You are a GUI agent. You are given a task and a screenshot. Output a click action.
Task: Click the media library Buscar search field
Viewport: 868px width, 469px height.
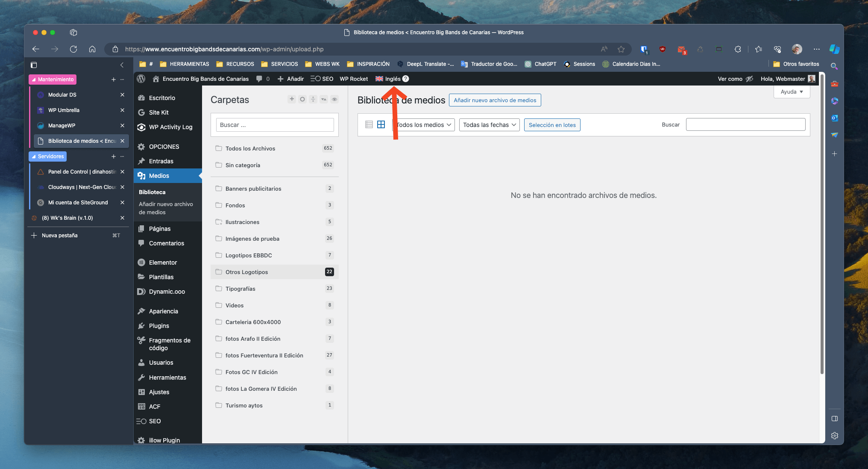click(745, 124)
